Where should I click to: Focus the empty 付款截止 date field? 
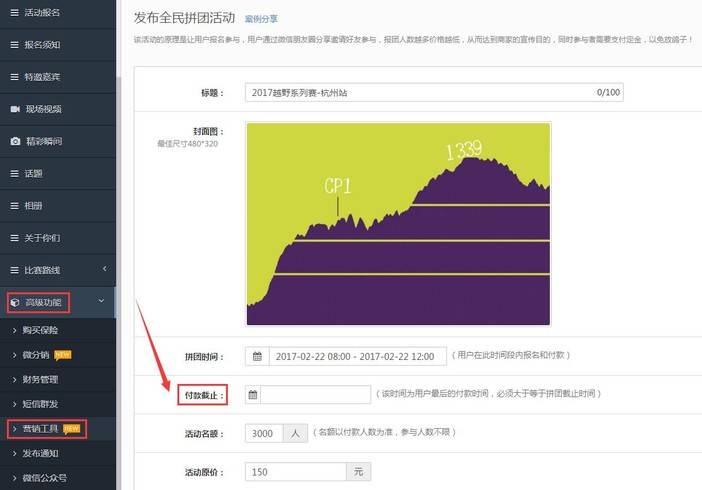[315, 395]
